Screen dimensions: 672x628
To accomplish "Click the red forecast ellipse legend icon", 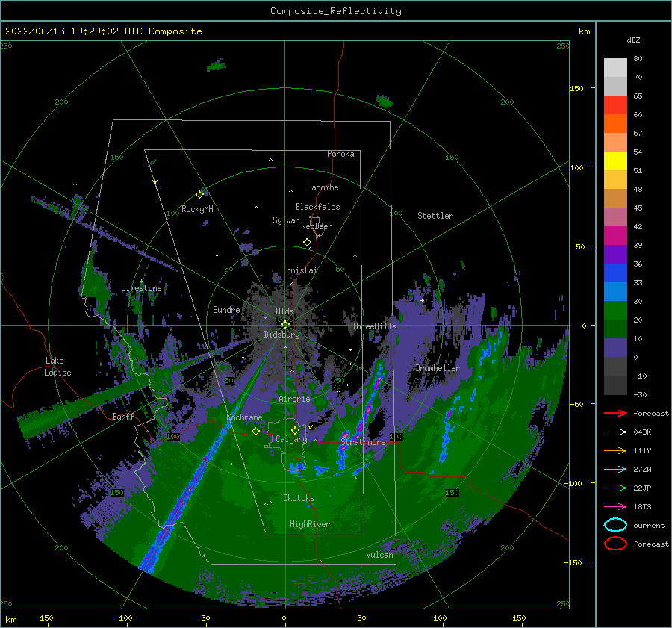I will pyautogui.click(x=615, y=544).
